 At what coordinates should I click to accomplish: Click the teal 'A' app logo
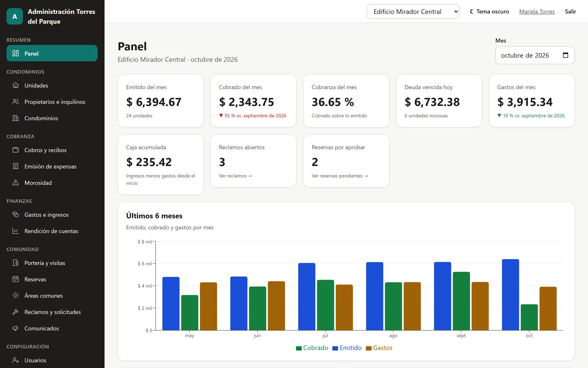[15, 16]
